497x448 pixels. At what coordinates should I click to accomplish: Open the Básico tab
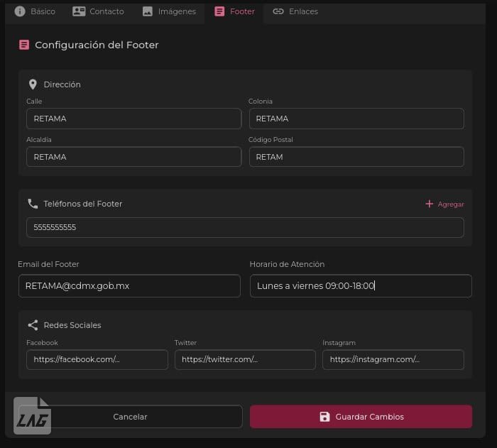tap(35, 11)
